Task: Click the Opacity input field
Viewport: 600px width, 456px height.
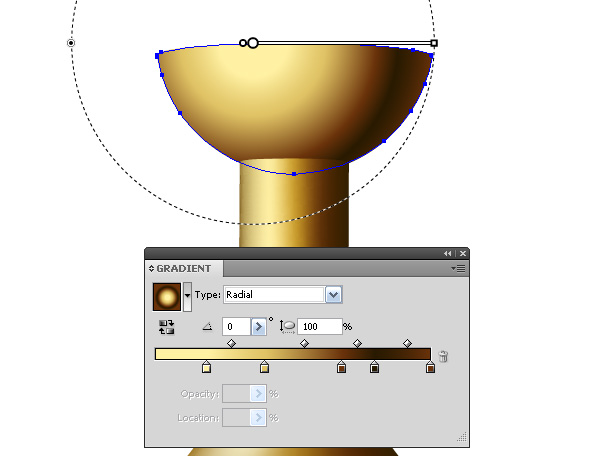Action: (x=236, y=394)
